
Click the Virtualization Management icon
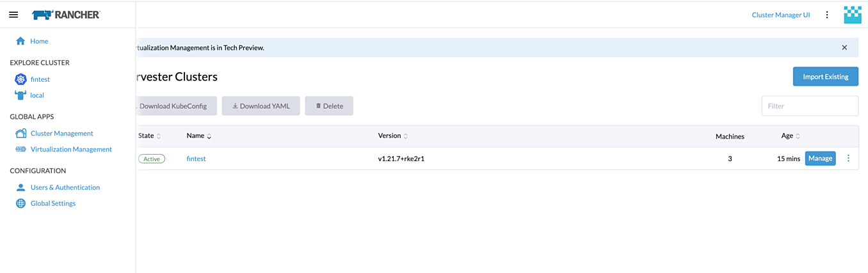20,149
